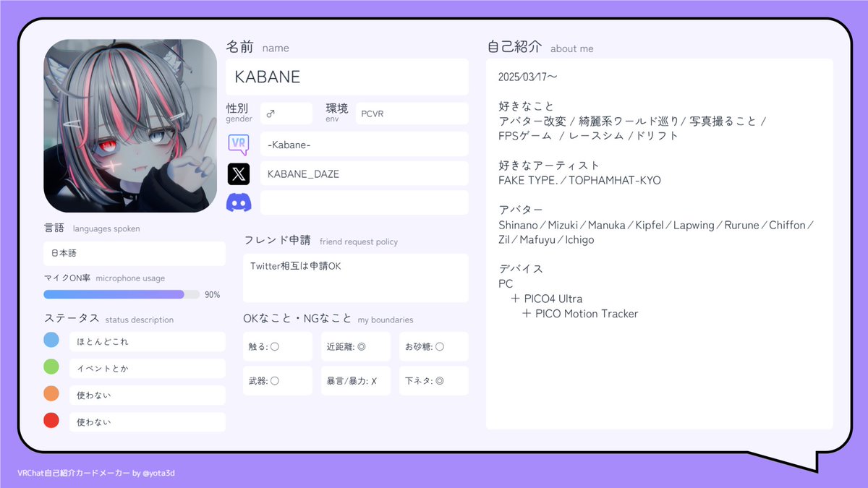Click the gender field showing ♂
The image size is (868, 488).
(286, 114)
